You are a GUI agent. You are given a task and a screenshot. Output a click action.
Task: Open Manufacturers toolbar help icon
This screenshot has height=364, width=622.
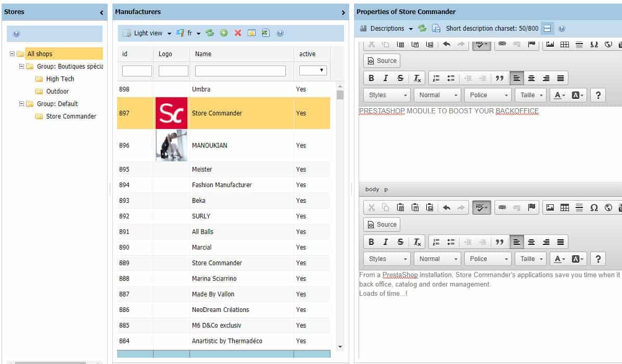click(x=280, y=33)
